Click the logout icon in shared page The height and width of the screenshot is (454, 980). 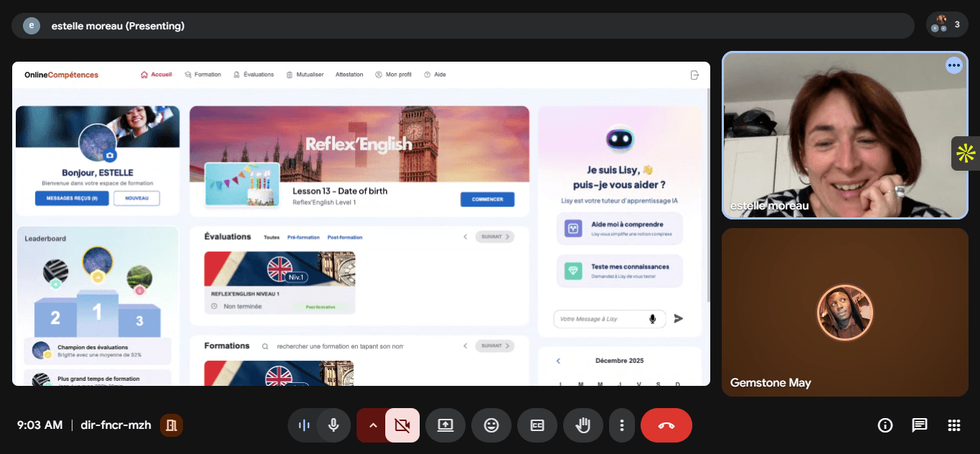point(694,75)
